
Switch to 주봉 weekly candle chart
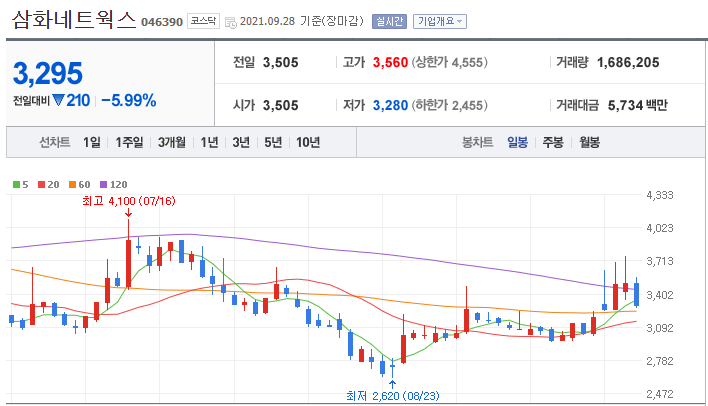click(553, 143)
